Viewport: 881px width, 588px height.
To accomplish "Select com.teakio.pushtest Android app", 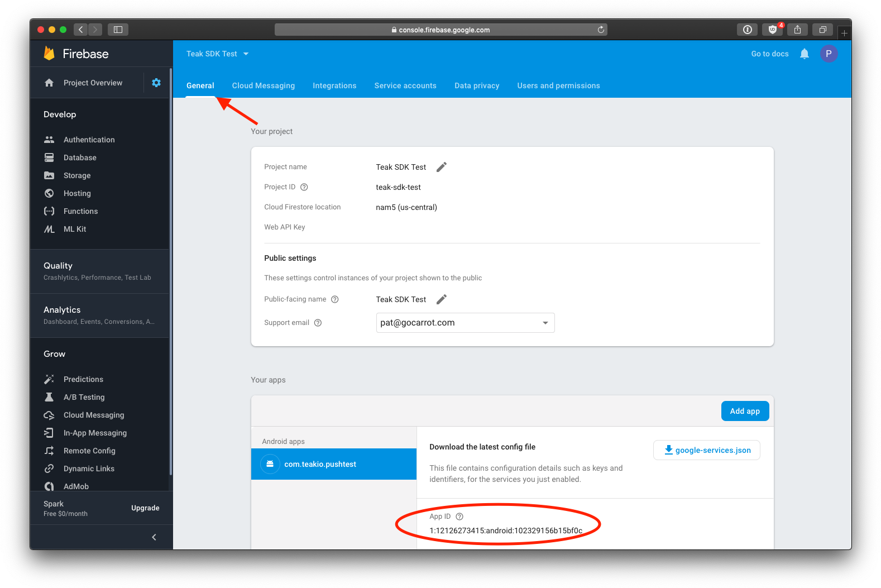I will 334,464.
